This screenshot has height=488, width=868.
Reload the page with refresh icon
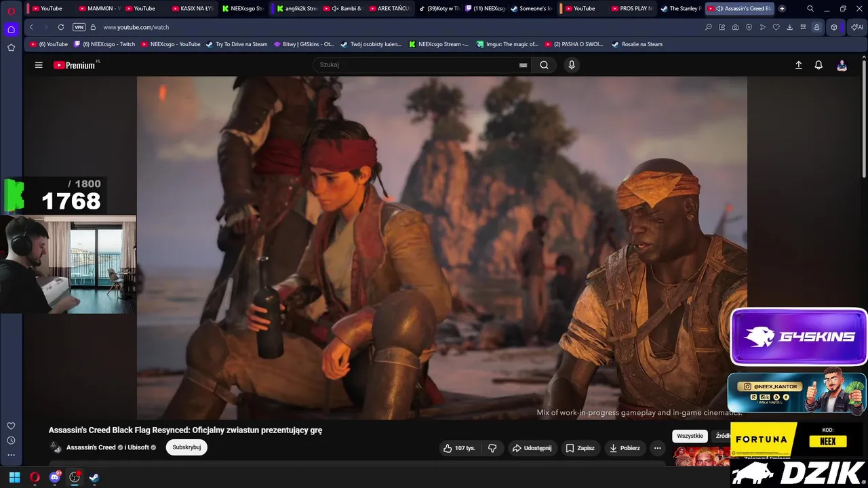point(61,27)
